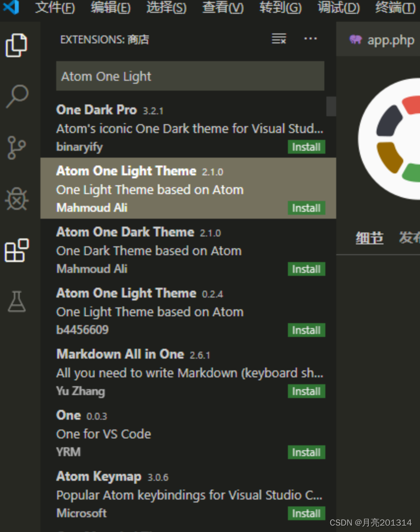Click the VS Code logo icon

click(11, 7)
